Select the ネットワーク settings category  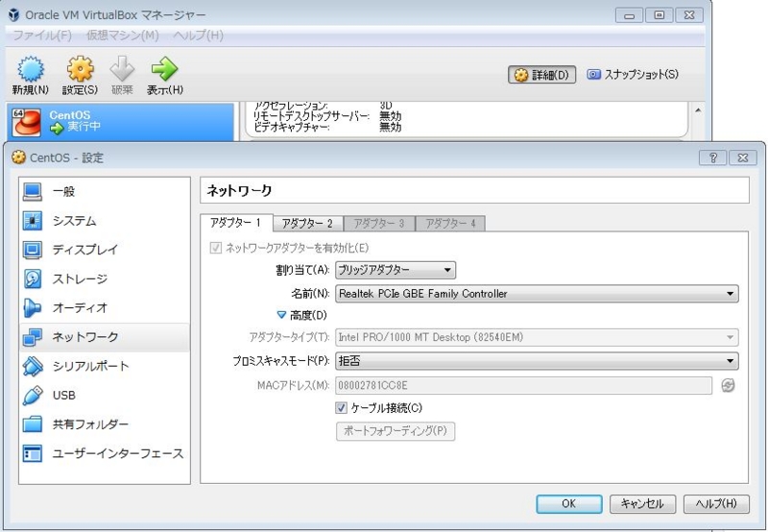click(104, 337)
